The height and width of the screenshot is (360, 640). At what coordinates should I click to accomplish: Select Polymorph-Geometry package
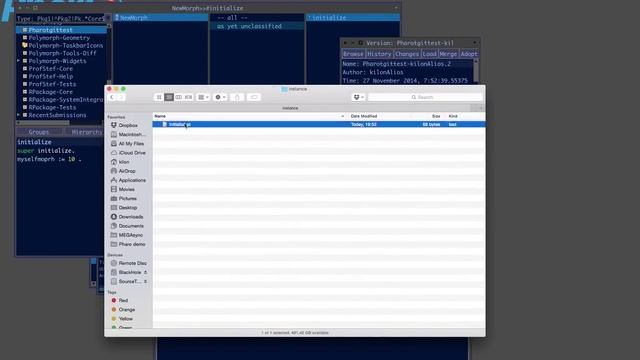(59, 38)
